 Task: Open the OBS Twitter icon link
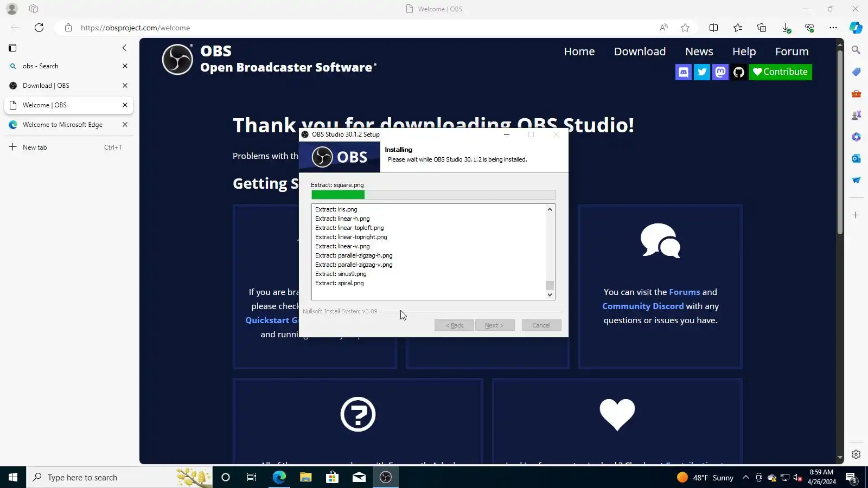[x=702, y=72]
